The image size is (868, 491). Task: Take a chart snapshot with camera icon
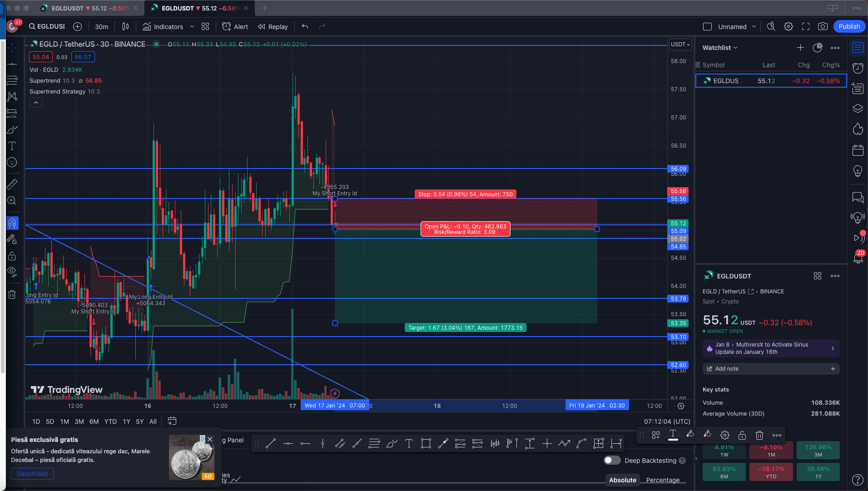(823, 27)
